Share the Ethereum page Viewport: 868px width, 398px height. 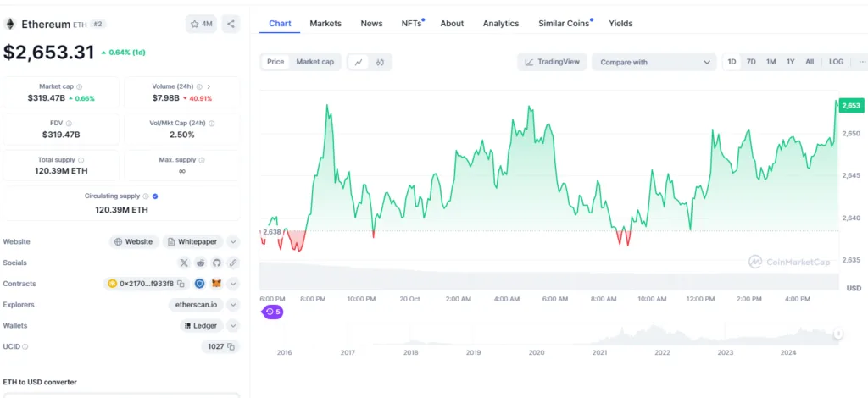[231, 24]
